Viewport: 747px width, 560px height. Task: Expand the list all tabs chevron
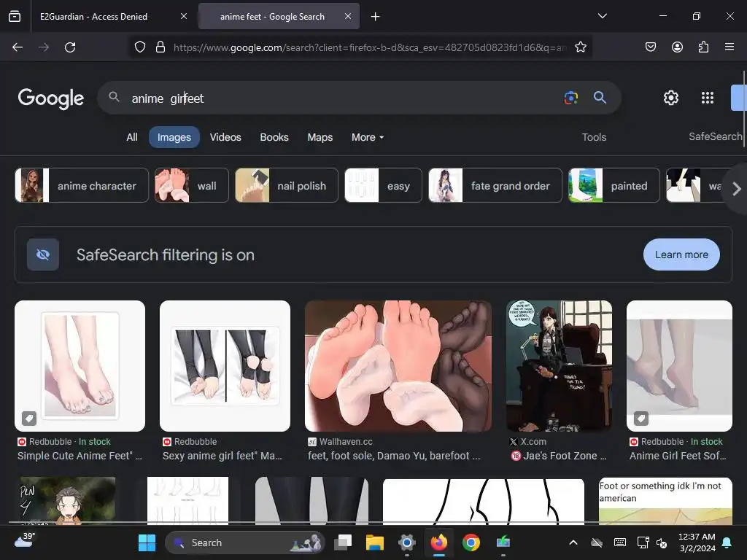pyautogui.click(x=602, y=16)
